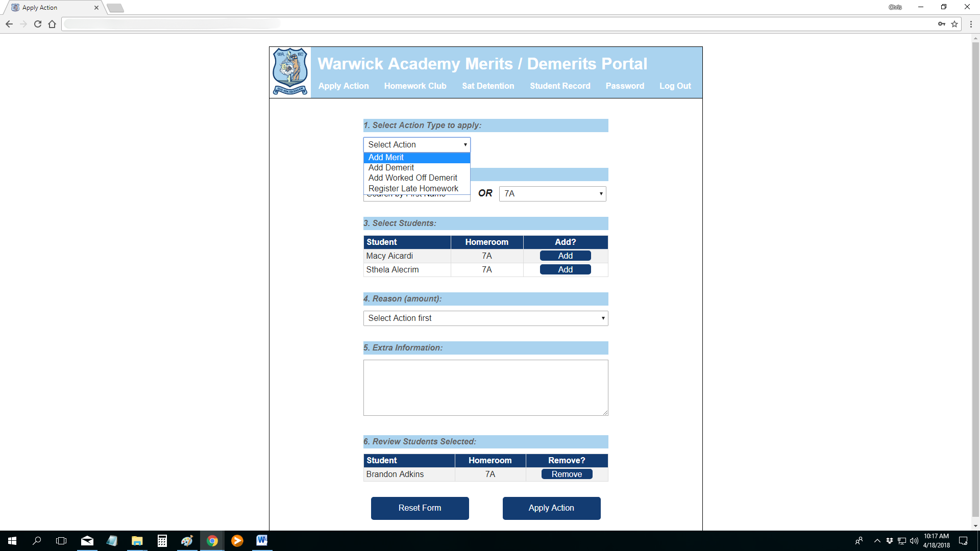Image resolution: width=980 pixels, height=551 pixels.
Task: Open the Action Center notifications icon
Action: (x=963, y=541)
